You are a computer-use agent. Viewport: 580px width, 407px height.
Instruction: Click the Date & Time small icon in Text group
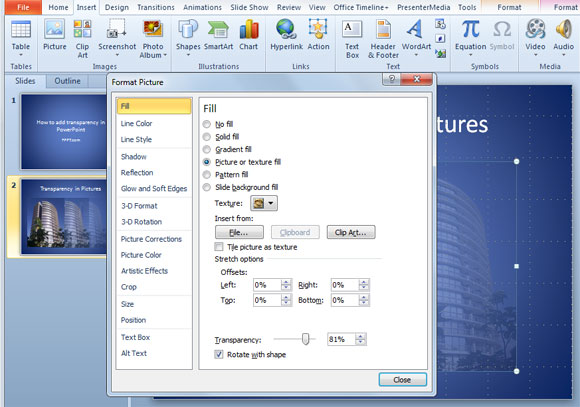pos(440,24)
